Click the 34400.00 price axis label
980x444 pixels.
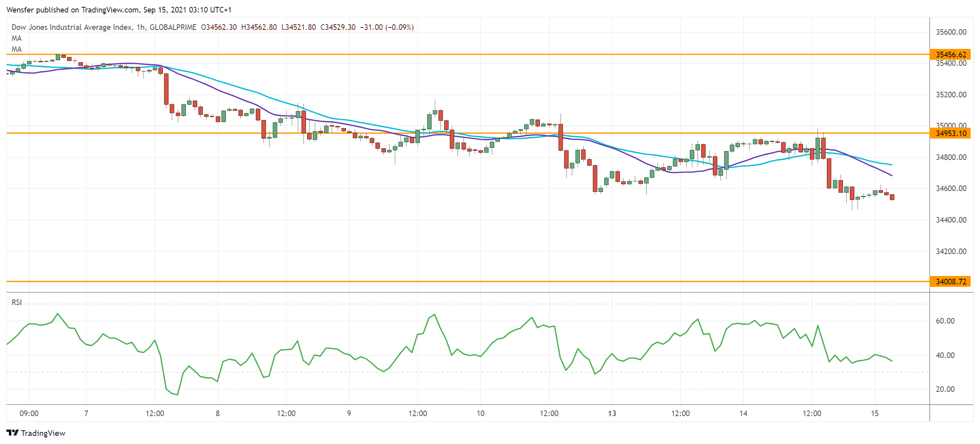(951, 220)
